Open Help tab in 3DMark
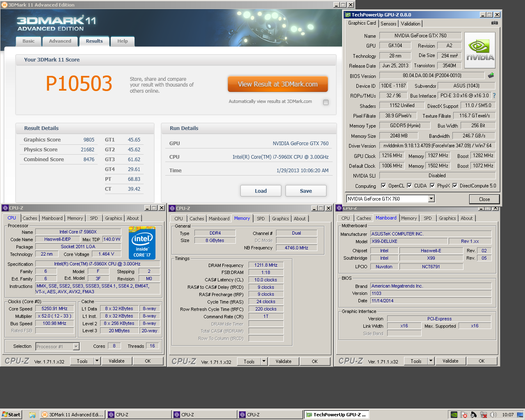 pos(123,41)
